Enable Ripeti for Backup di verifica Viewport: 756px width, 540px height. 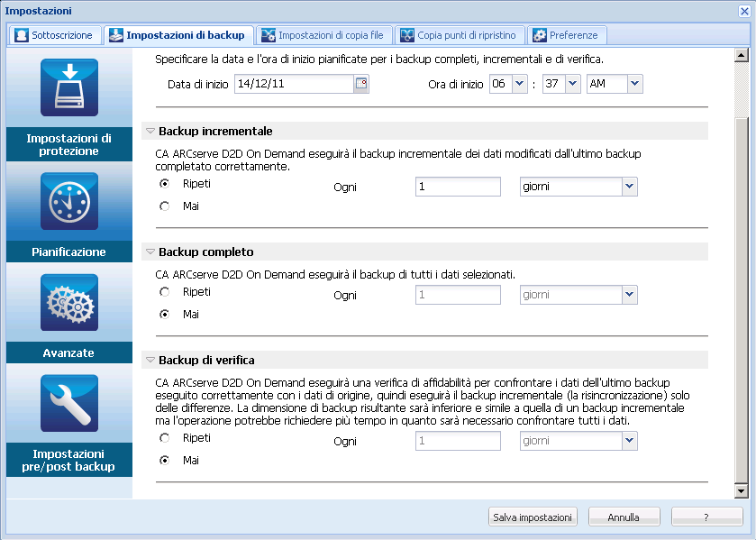point(164,438)
